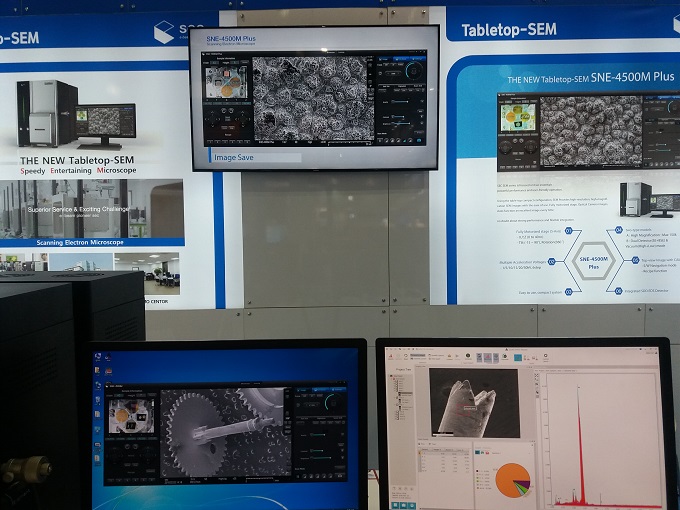Click the SEM image of the pointed tip in EDS software
The width and height of the screenshot is (680, 510).
click(x=474, y=403)
